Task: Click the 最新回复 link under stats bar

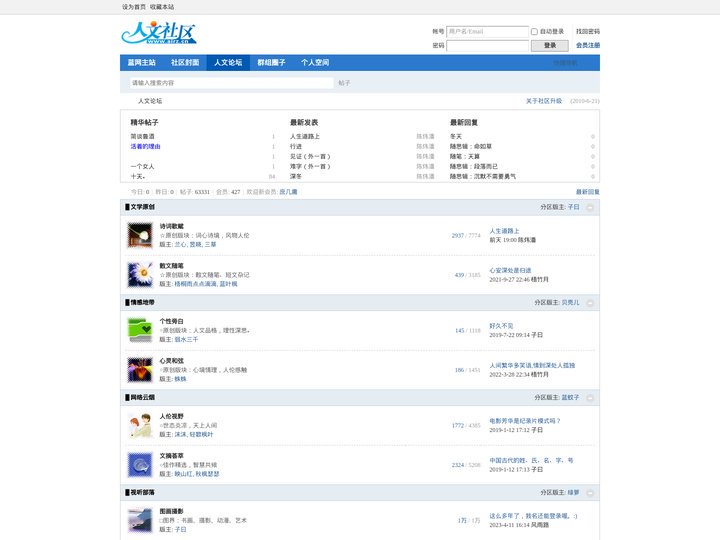Action: pos(588,192)
